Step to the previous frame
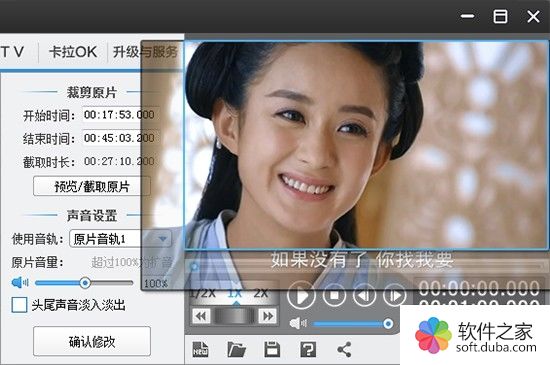550x365 pixels. tap(365, 295)
